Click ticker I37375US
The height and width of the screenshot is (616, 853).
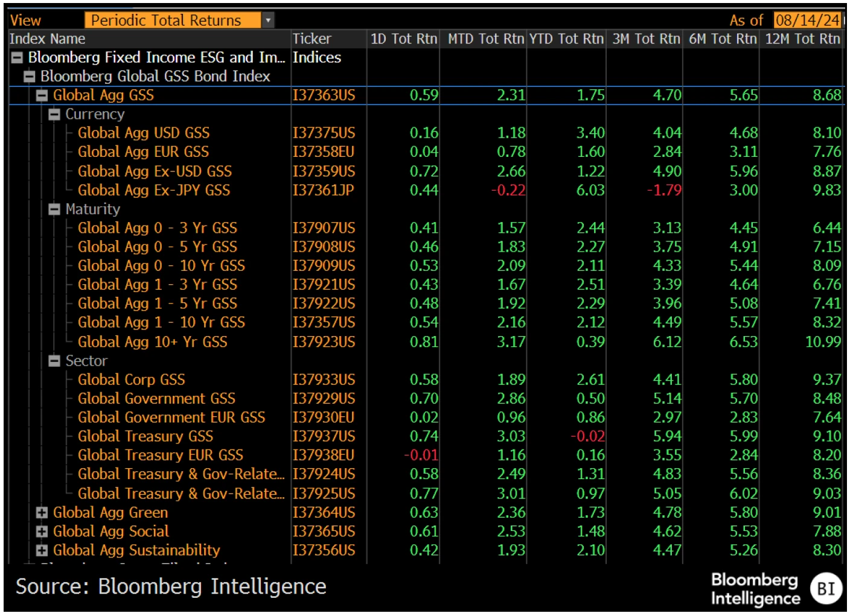point(324,133)
